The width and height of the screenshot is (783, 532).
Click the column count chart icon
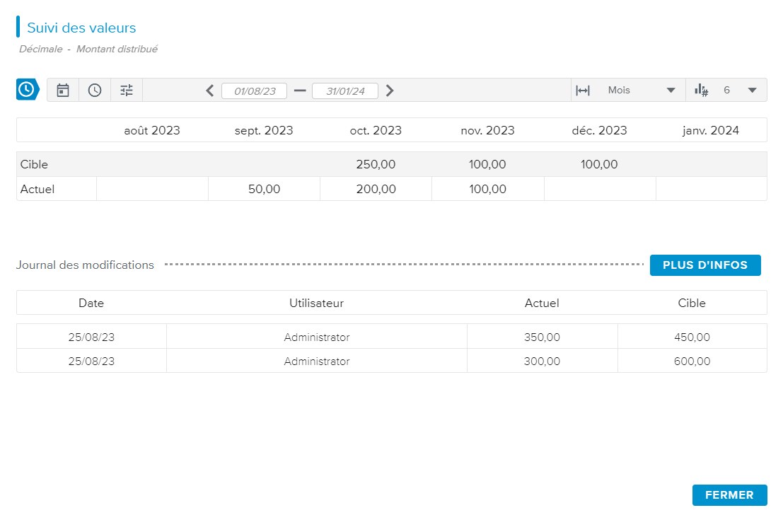click(701, 91)
